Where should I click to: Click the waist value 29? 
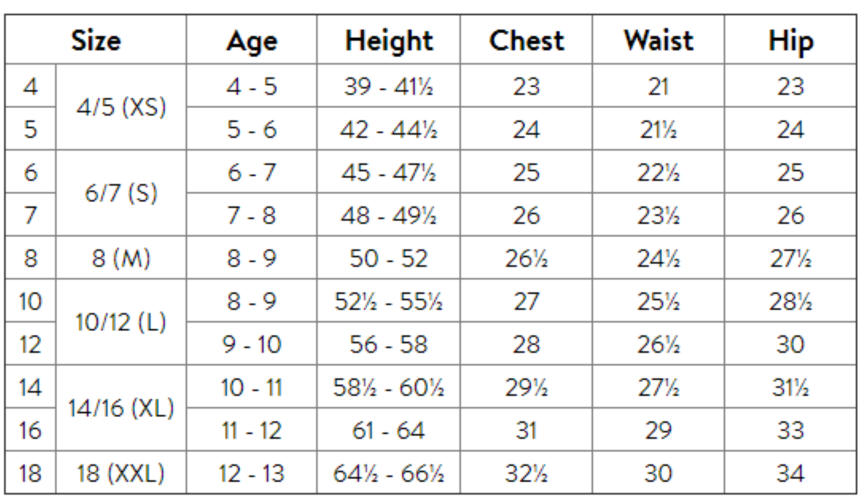pyautogui.click(x=658, y=431)
